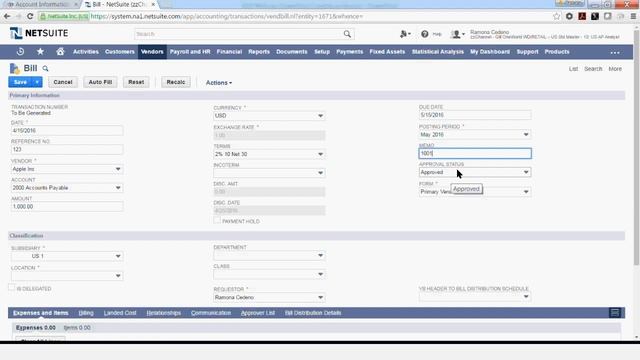Open the Shortcuts star icon
The image size is (640, 360).
click(40, 52)
